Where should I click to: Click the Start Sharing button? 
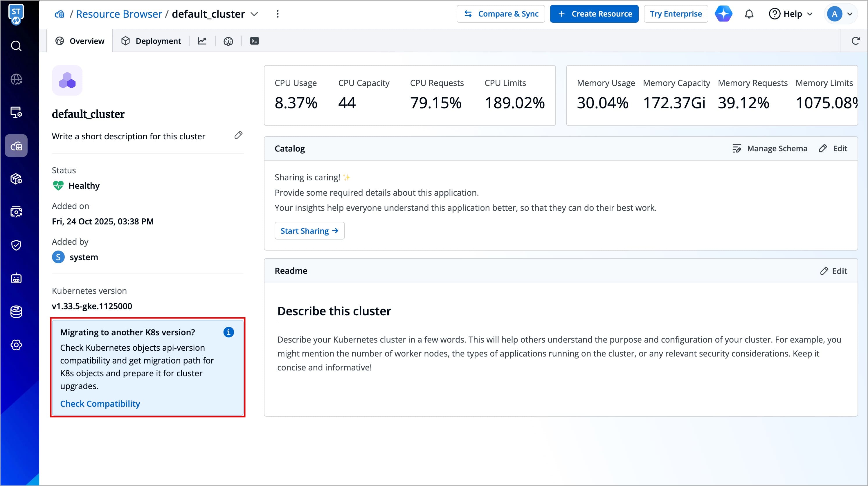[309, 231]
